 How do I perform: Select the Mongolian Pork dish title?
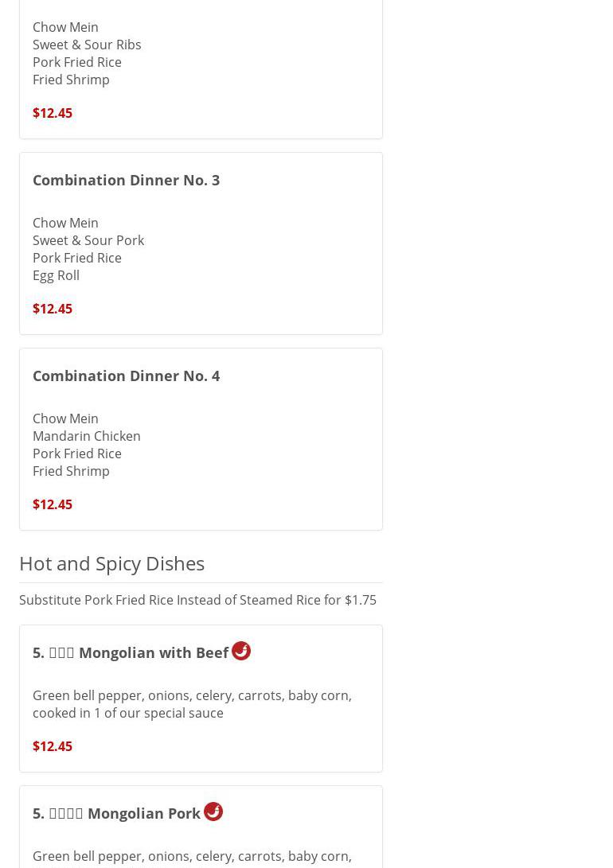click(x=116, y=813)
